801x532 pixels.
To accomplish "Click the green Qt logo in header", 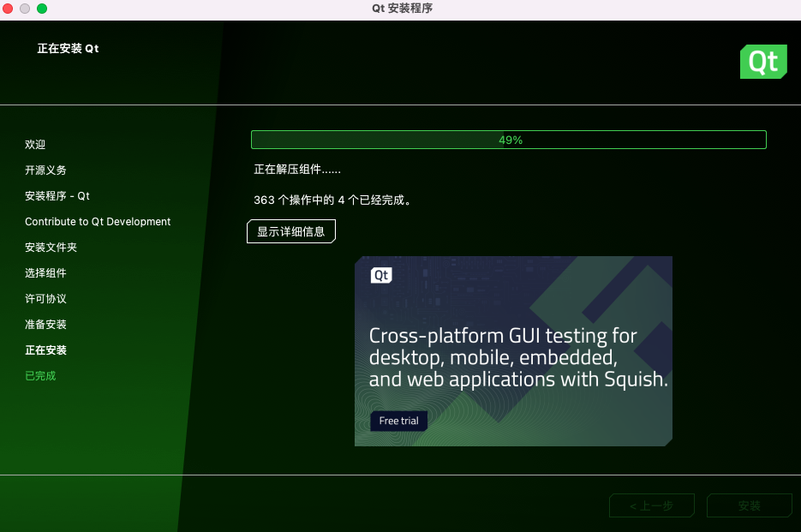I will (x=763, y=62).
